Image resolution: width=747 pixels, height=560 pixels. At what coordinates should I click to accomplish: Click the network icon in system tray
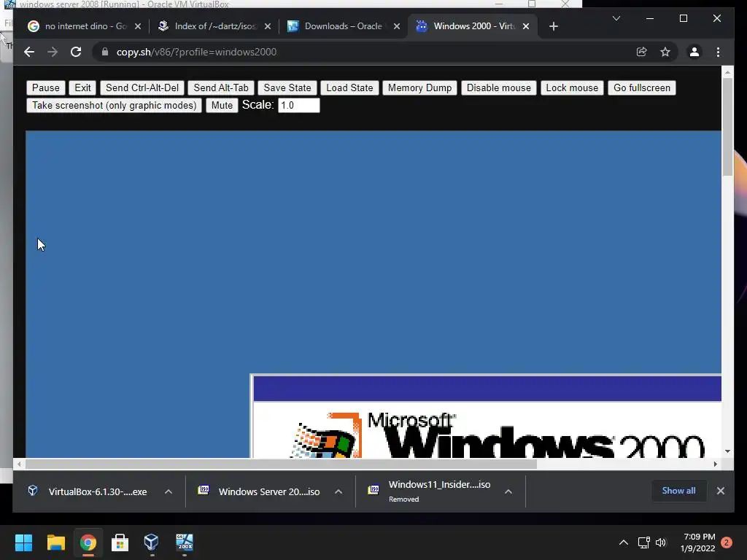[644, 542]
